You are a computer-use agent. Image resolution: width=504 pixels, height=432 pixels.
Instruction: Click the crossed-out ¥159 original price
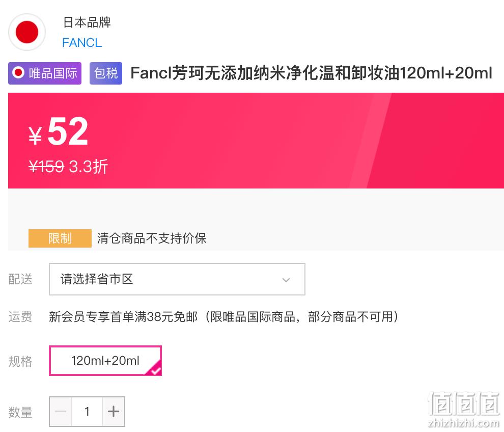[x=46, y=167]
